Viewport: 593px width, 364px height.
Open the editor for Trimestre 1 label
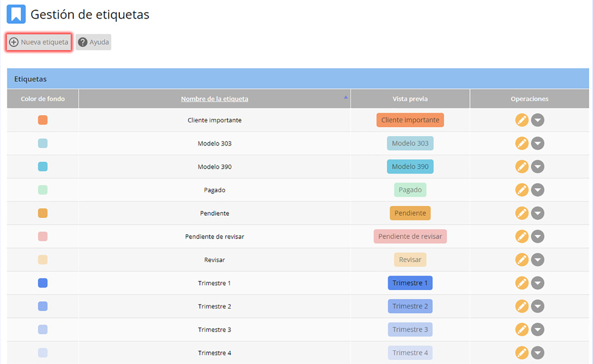tap(522, 283)
